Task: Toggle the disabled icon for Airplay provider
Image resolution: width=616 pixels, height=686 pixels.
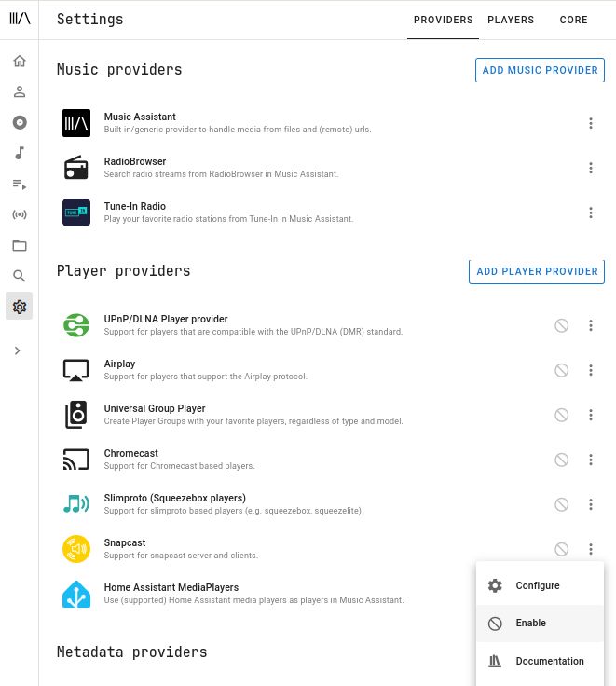Action: pos(561,370)
